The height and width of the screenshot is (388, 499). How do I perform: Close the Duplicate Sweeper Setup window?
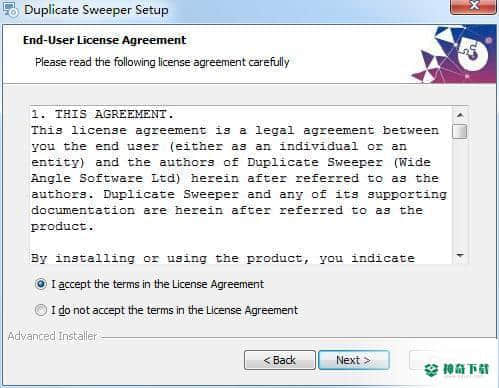tap(473, 6)
